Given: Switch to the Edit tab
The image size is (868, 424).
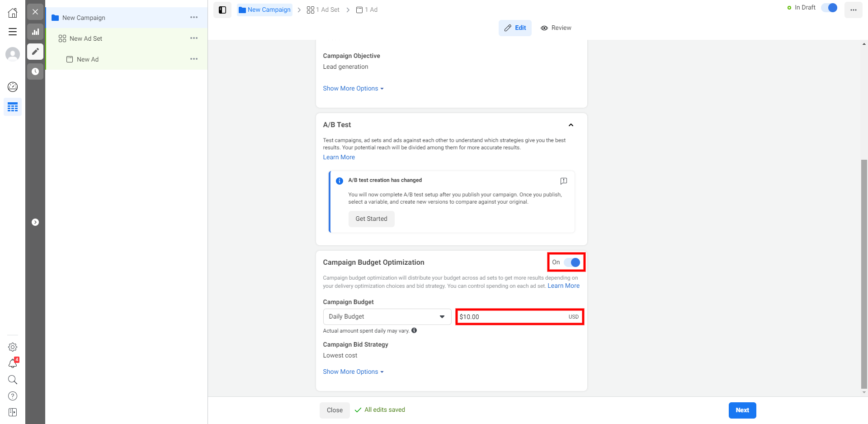Looking at the screenshot, I should pos(515,28).
